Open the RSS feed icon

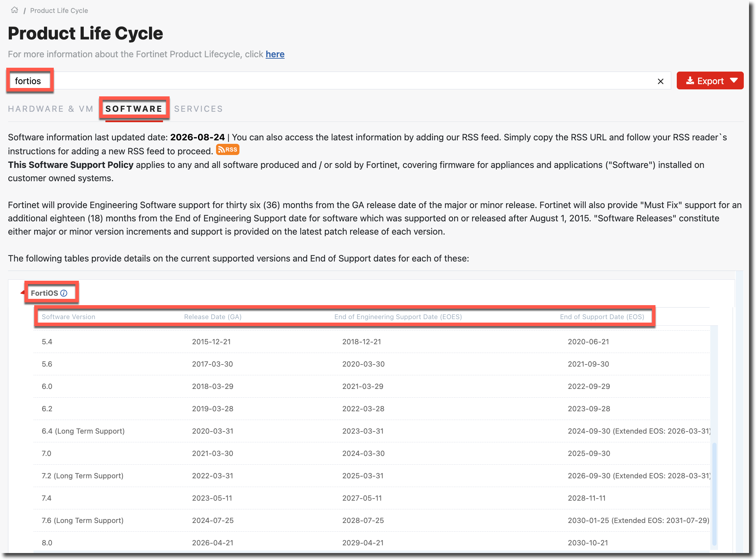point(228,149)
